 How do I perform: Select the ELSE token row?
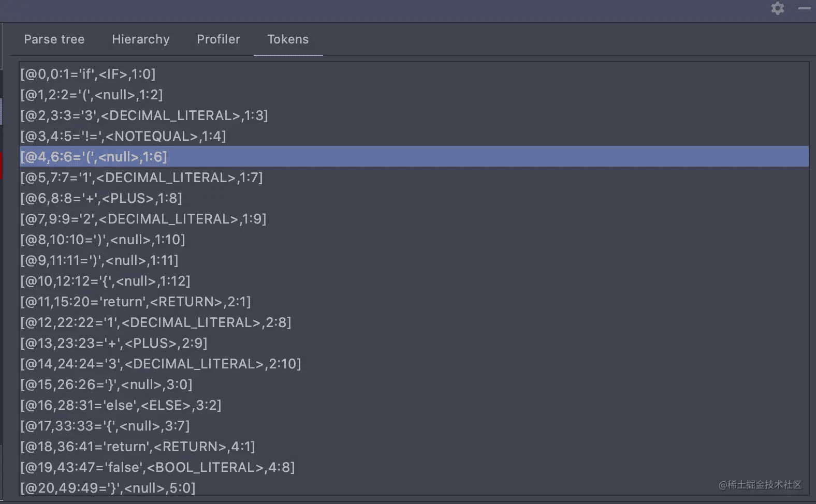(x=121, y=405)
